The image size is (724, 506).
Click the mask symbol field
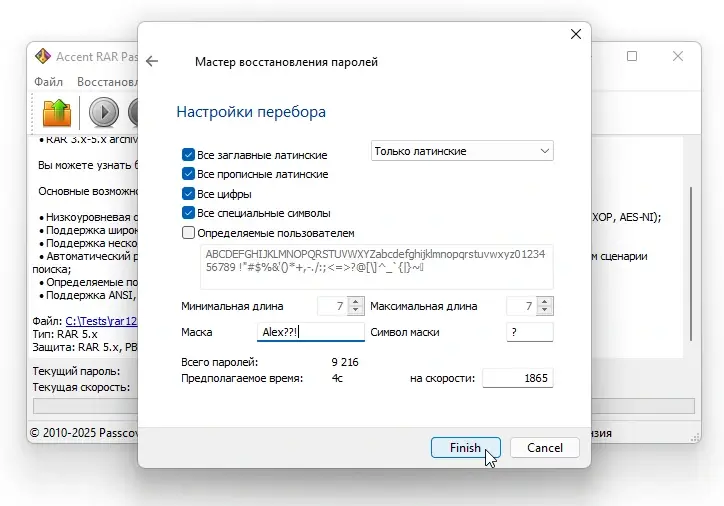point(530,332)
